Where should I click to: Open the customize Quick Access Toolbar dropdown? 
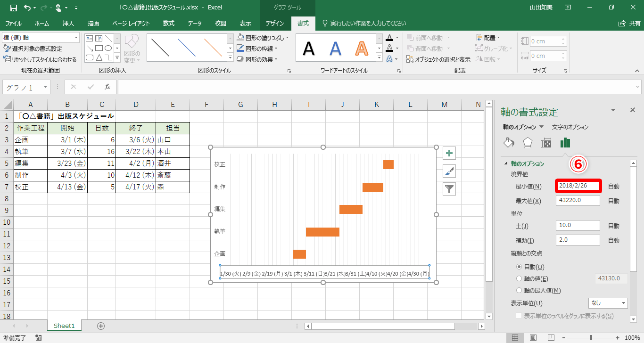point(76,8)
